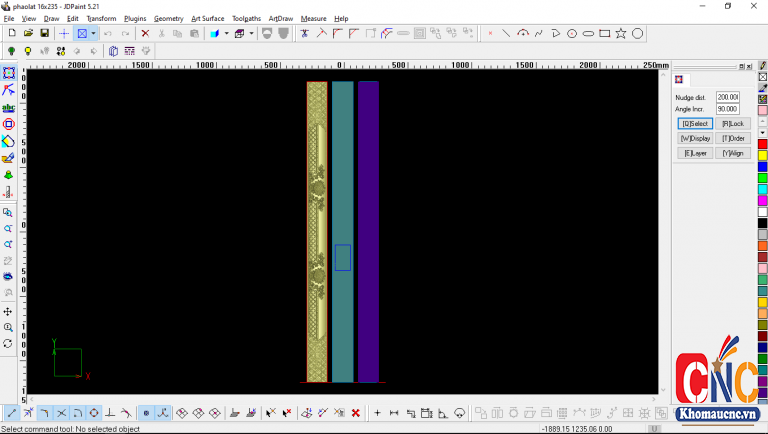Pick the red color swatch in palette
This screenshot has width=768, height=434.
762,144
